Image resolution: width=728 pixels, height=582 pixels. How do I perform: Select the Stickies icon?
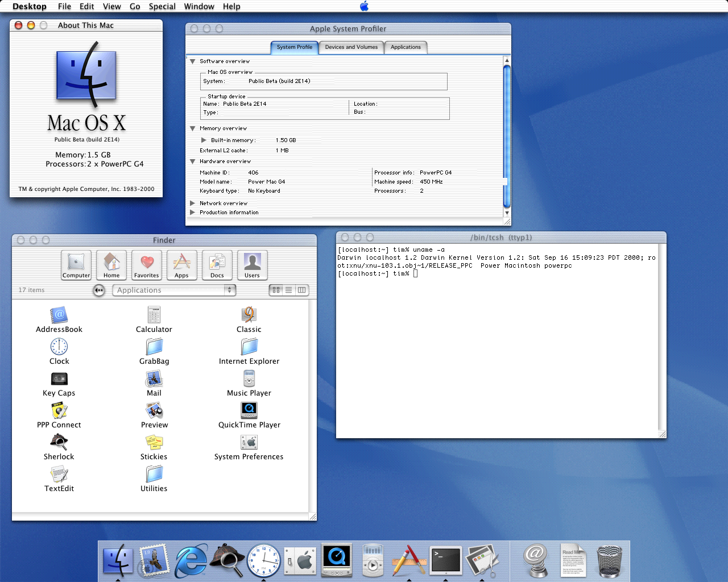point(154,442)
